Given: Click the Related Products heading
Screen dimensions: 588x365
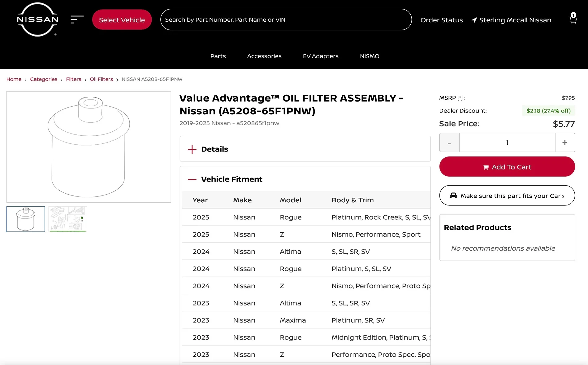Looking at the screenshot, I should [478, 227].
